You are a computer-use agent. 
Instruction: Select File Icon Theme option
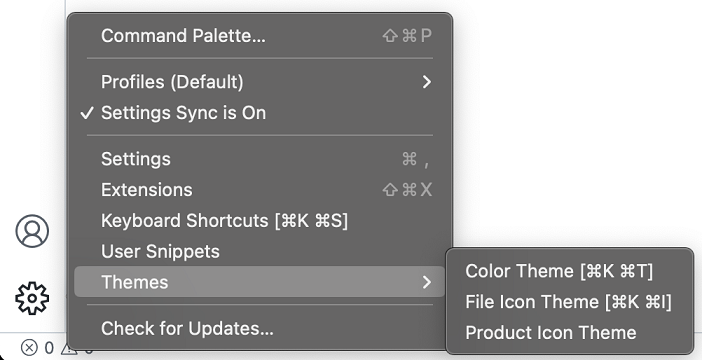click(569, 302)
